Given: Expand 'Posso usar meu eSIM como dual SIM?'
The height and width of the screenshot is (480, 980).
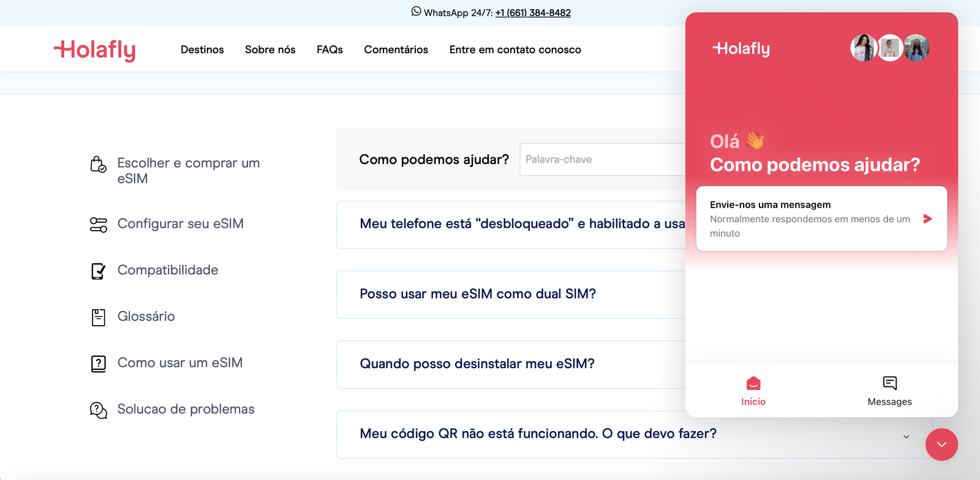Looking at the screenshot, I should [478, 294].
